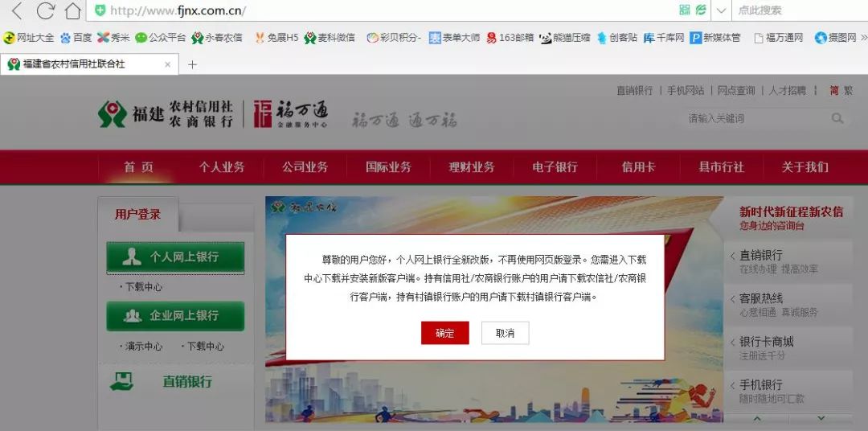Click the site search magnifier icon
The height and width of the screenshot is (431, 868).
(837, 118)
